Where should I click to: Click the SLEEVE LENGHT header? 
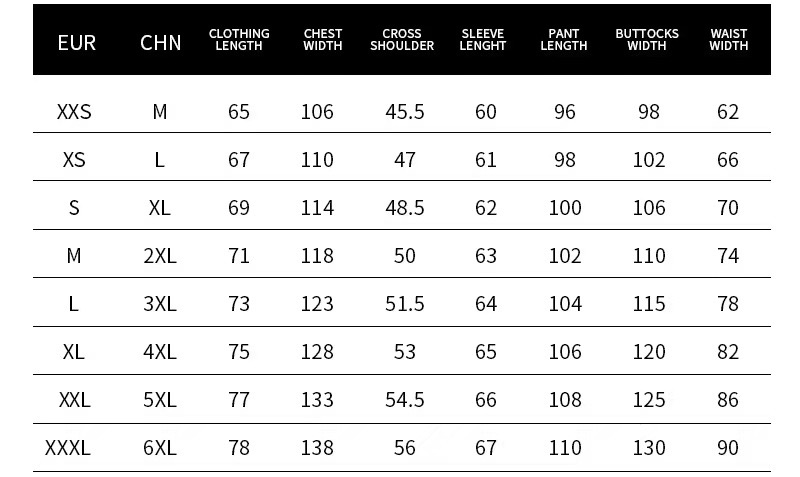[483, 40]
